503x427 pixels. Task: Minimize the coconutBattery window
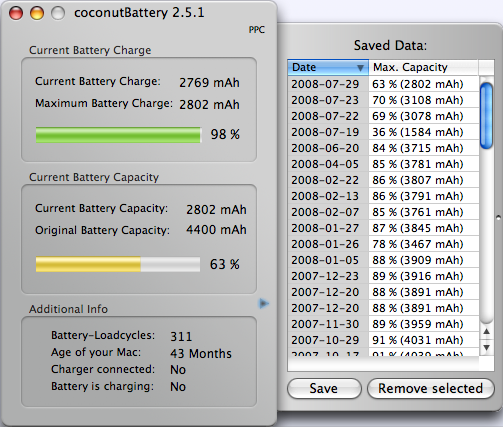click(37, 13)
